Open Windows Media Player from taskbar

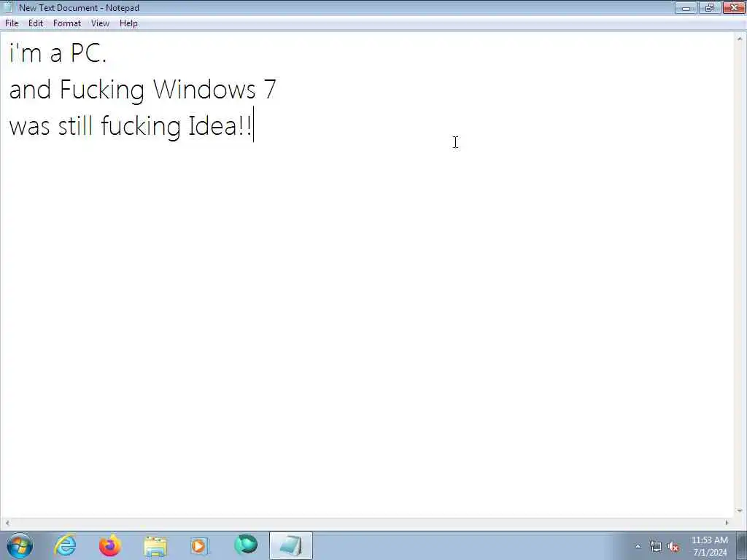coord(200,545)
